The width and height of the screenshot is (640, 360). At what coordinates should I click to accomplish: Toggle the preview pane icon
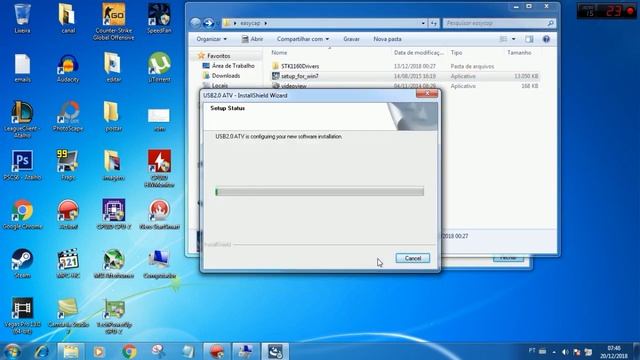point(529,39)
